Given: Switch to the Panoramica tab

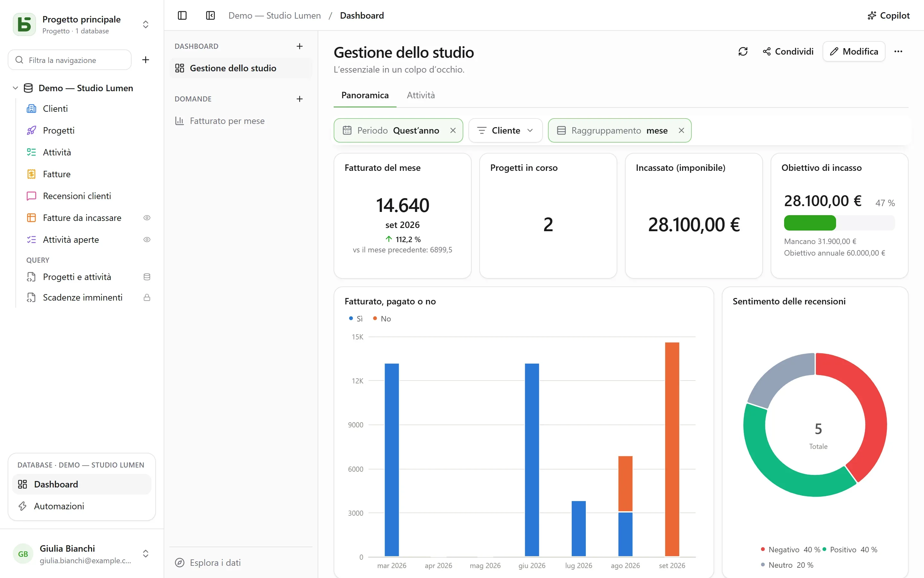Looking at the screenshot, I should click(x=365, y=95).
